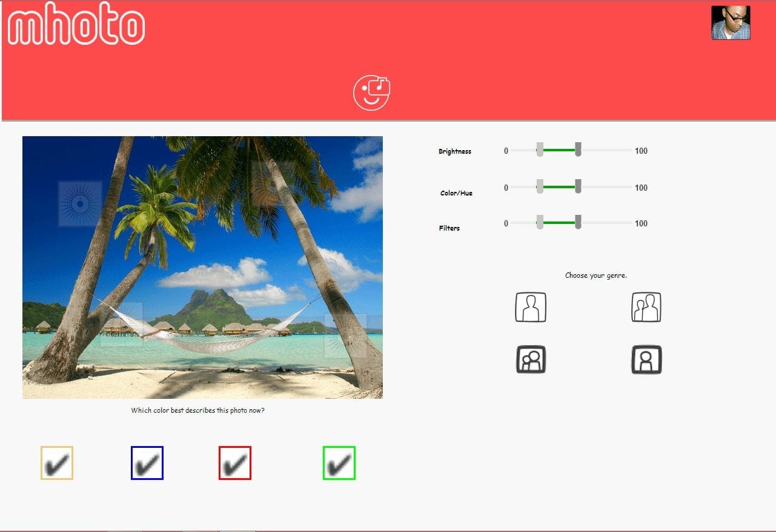
Task: Choose the bold-framed single portrait genre icon
Action: point(646,360)
